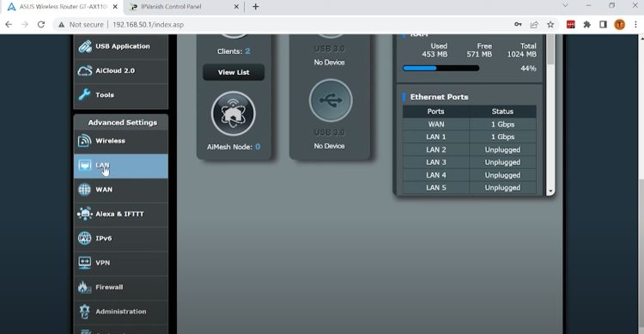Click the Alexa & IFTTT icon
644x334 pixels.
[85, 214]
